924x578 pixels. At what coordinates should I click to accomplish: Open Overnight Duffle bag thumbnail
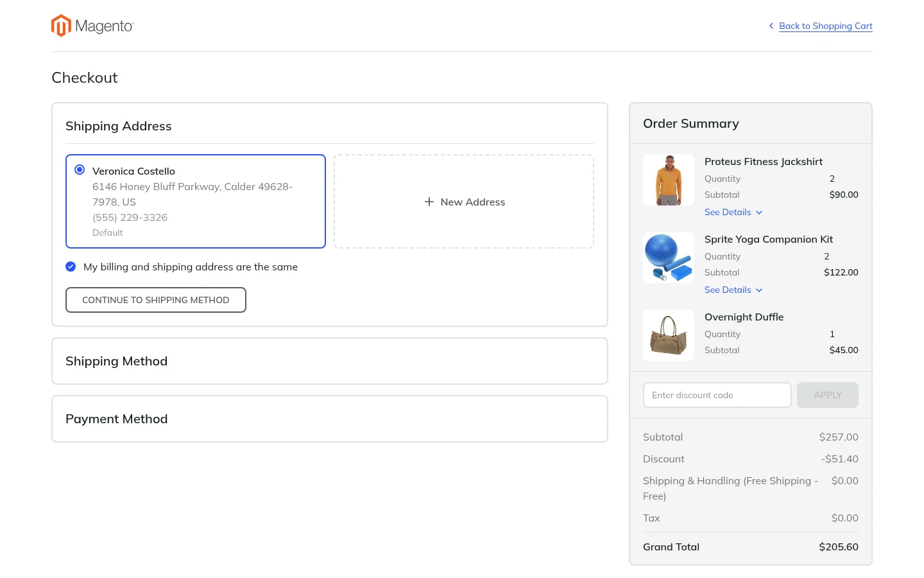coord(669,335)
